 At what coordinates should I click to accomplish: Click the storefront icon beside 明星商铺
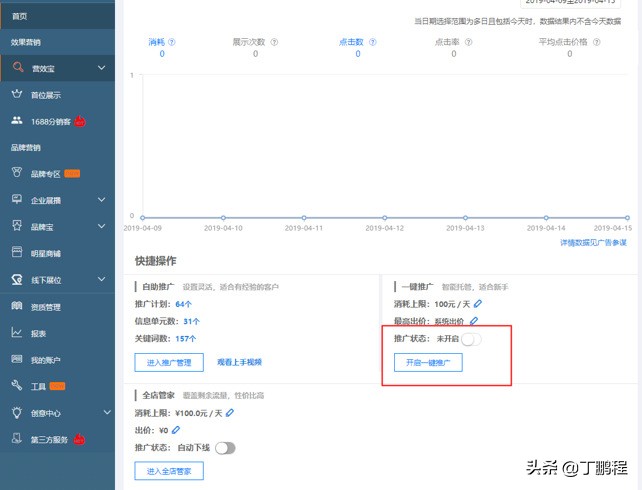click(x=17, y=252)
